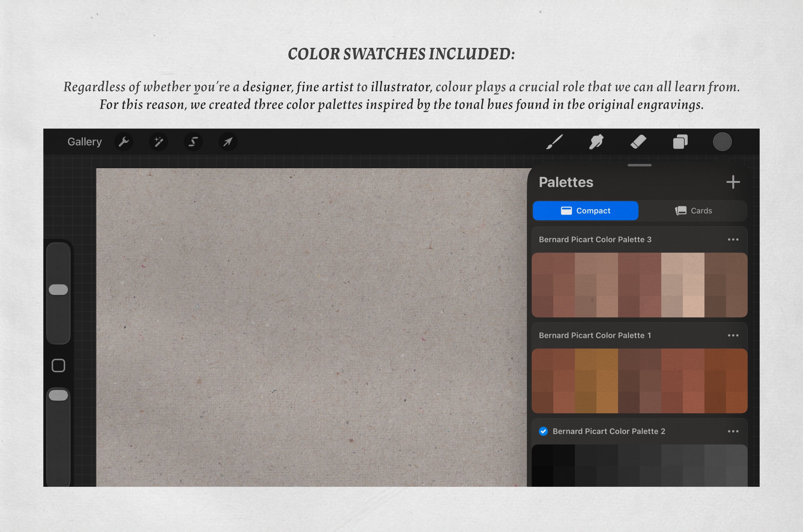Select the Transform arrow tool
The width and height of the screenshot is (803, 532).
[x=228, y=142]
